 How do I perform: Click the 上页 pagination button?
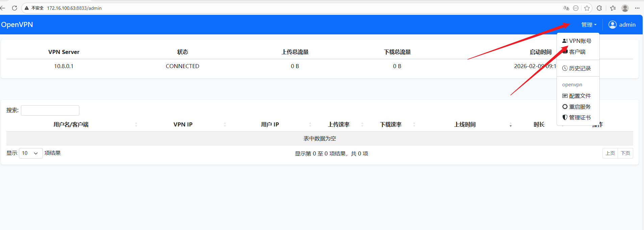pos(610,153)
